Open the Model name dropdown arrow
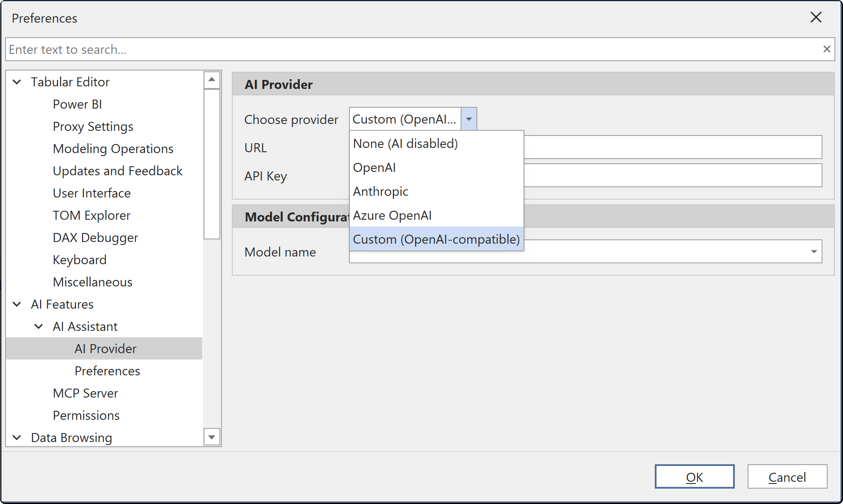 coord(813,251)
